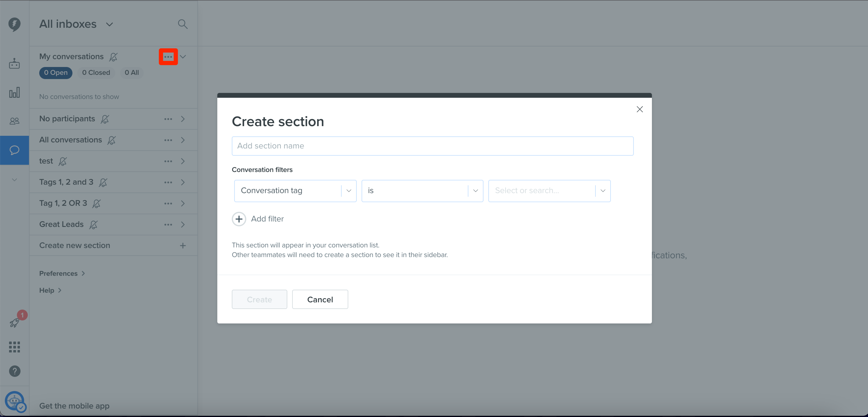Open the rocket icon with notification badge
Viewport: 868px width, 417px height.
pyautogui.click(x=14, y=323)
